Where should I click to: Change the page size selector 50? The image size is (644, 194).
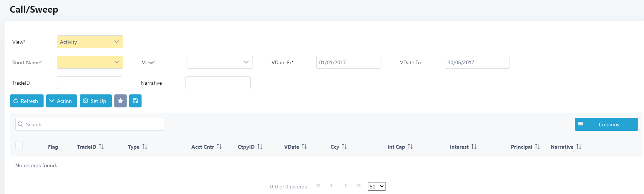[x=377, y=187]
